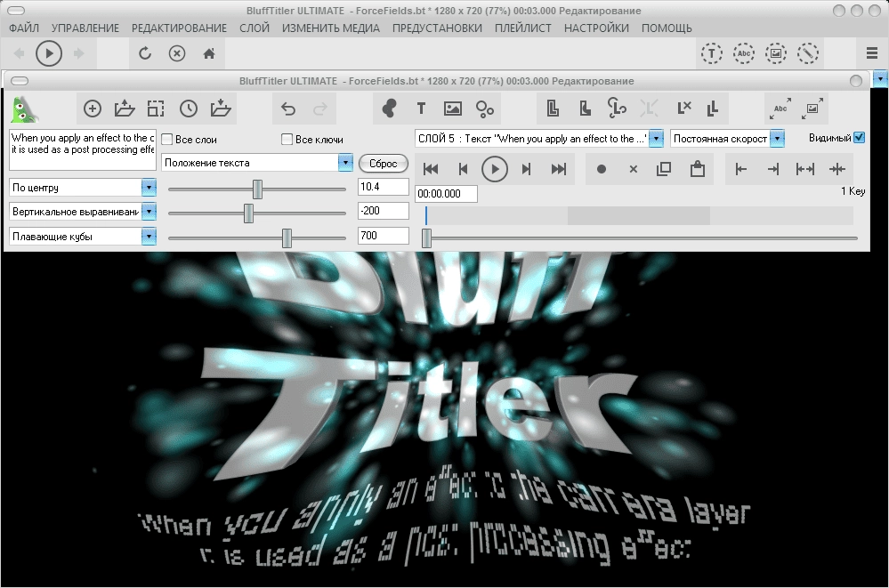Screen dimensions: 889x588
Task: Enable the 'Все ключи' checkbox
Action: pos(287,139)
